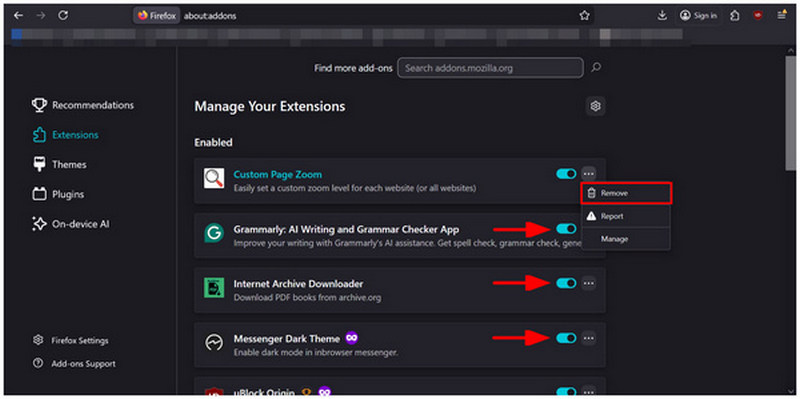Focus the Search addons.mozilla.org field
The height and width of the screenshot is (399, 800).
(490, 67)
